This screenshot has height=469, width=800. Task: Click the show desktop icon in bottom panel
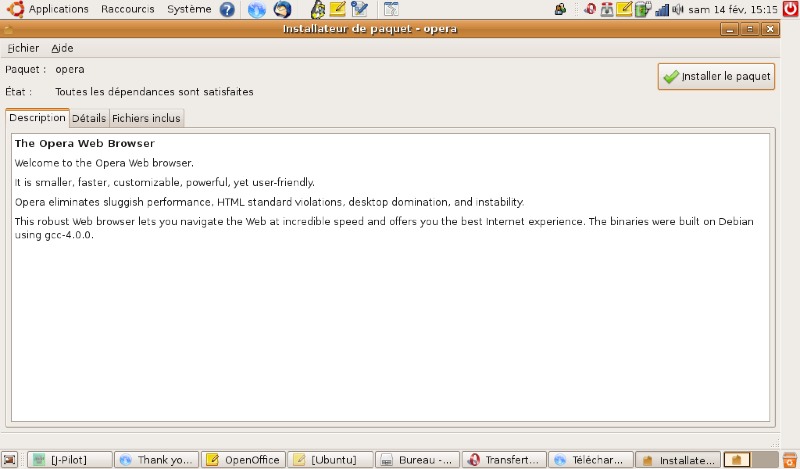tap(10, 460)
